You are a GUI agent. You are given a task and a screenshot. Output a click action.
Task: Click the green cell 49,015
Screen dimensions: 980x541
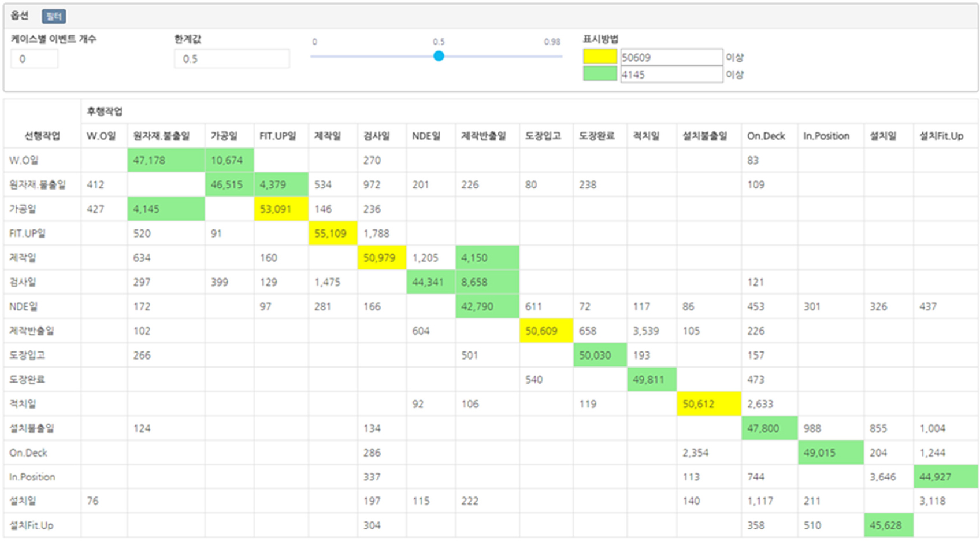pyautogui.click(x=830, y=453)
